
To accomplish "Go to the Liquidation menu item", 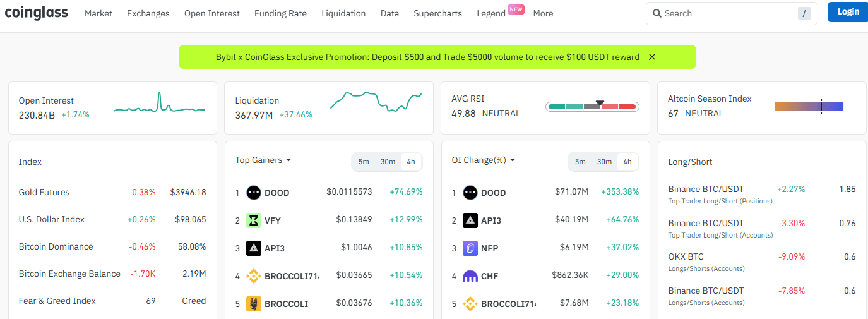I will point(343,13).
